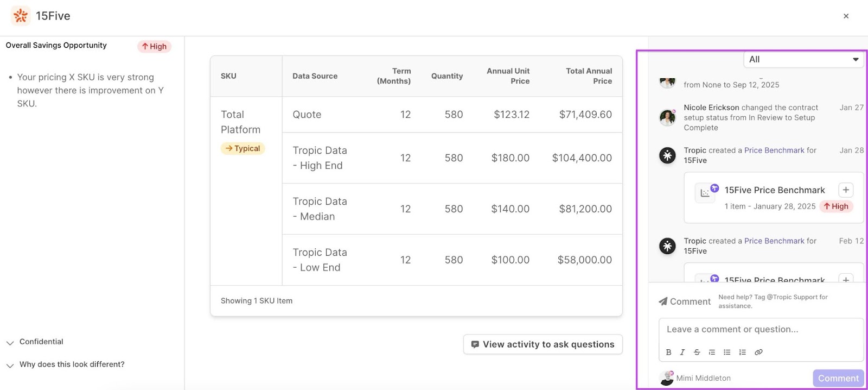Click the Annual Unit Price column header
This screenshot has width=868, height=390.
pyautogui.click(x=508, y=76)
